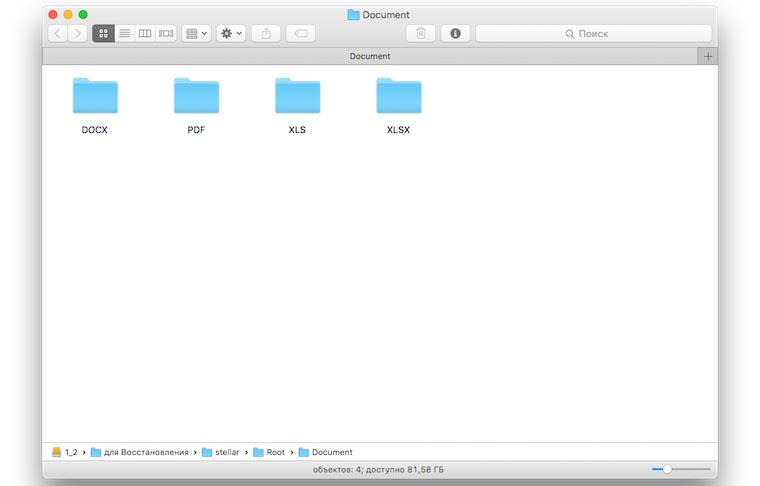The image size is (760, 486).
Task: Open the gear action menu
Action: (231, 33)
